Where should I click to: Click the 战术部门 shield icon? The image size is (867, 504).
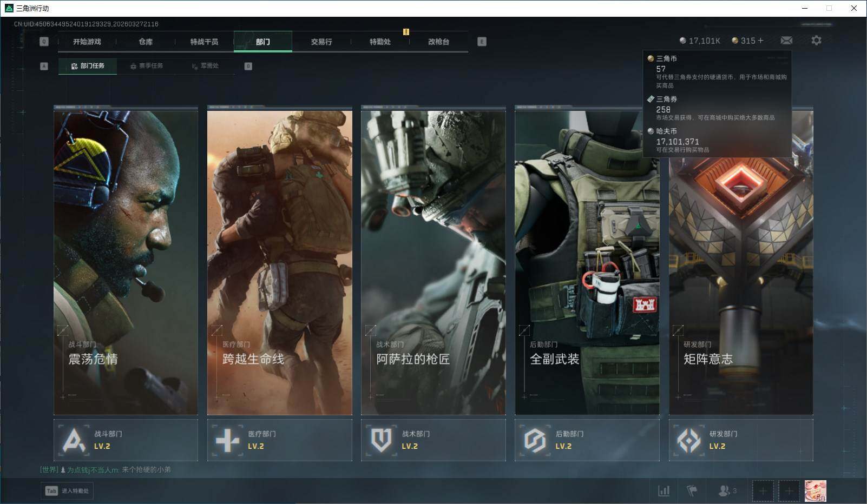tap(381, 440)
